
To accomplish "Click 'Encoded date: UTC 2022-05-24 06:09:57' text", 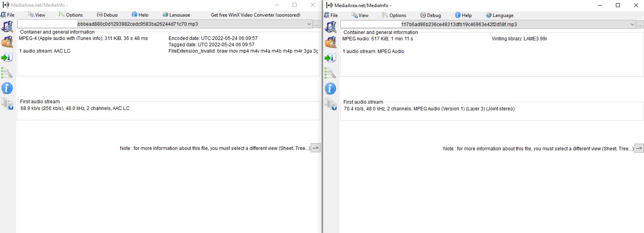I will point(213,38).
